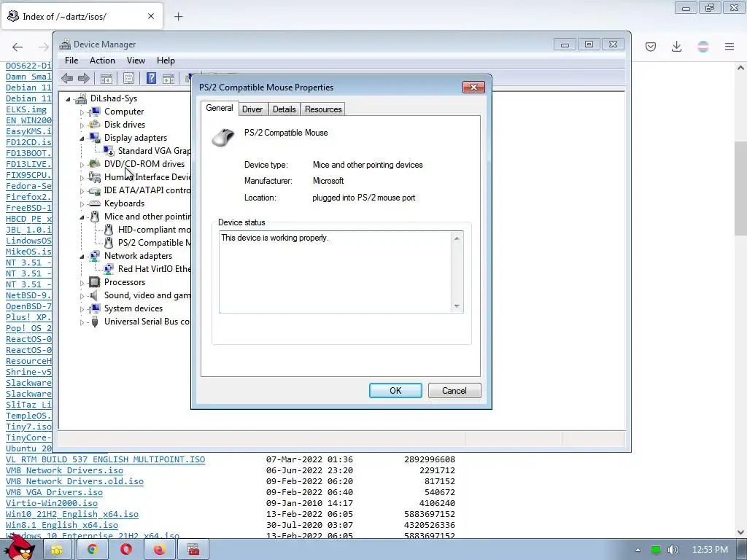Toggle the Show/Hide Action Pane toolbar icon
747x560 pixels.
[x=169, y=79]
